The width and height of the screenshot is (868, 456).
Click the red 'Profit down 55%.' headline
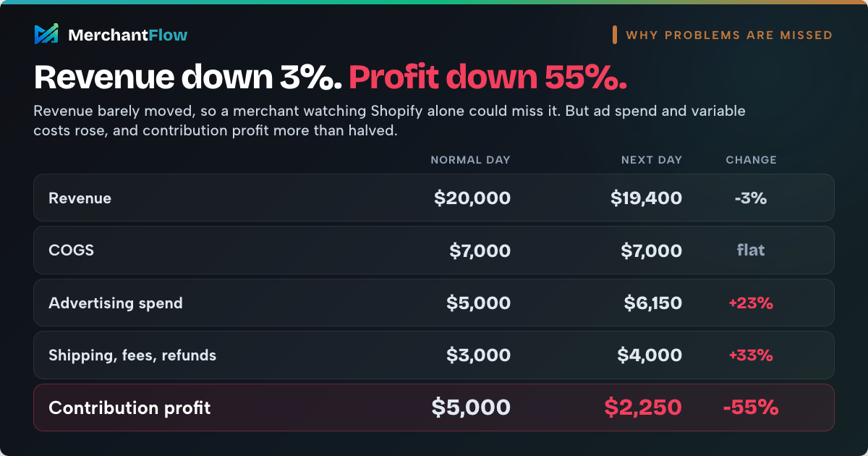pos(488,77)
